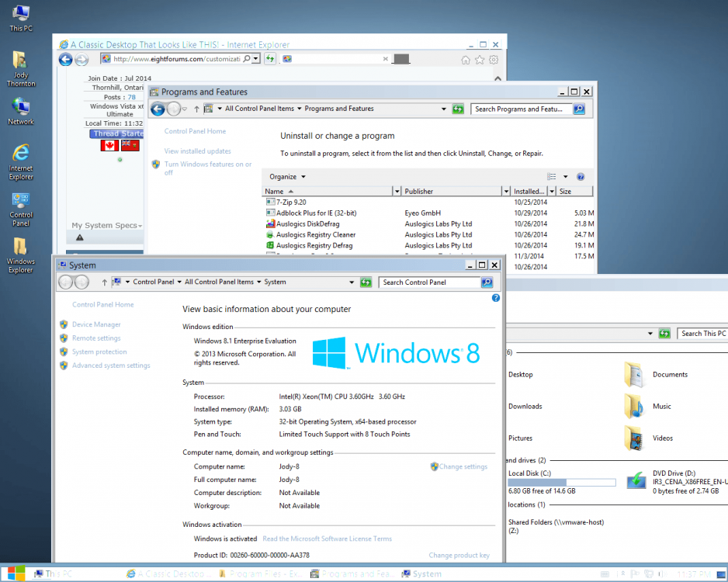Click the refresh button in Programs and Features

pos(458,109)
